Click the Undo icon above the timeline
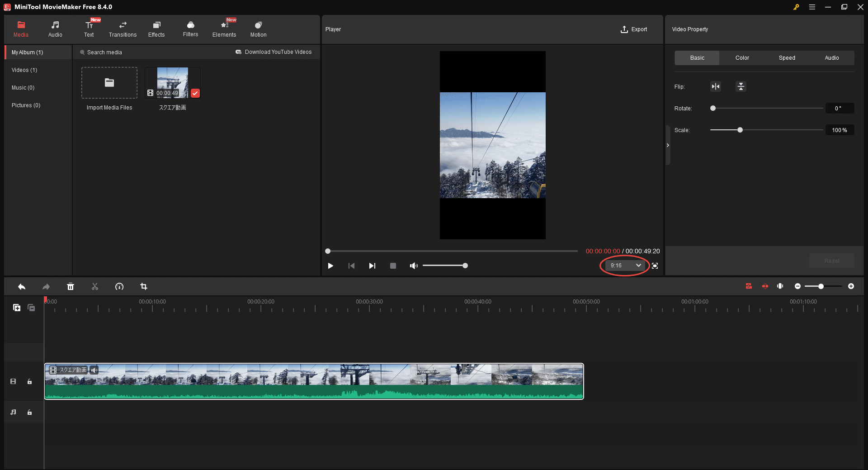The height and width of the screenshot is (470, 868). 21,286
